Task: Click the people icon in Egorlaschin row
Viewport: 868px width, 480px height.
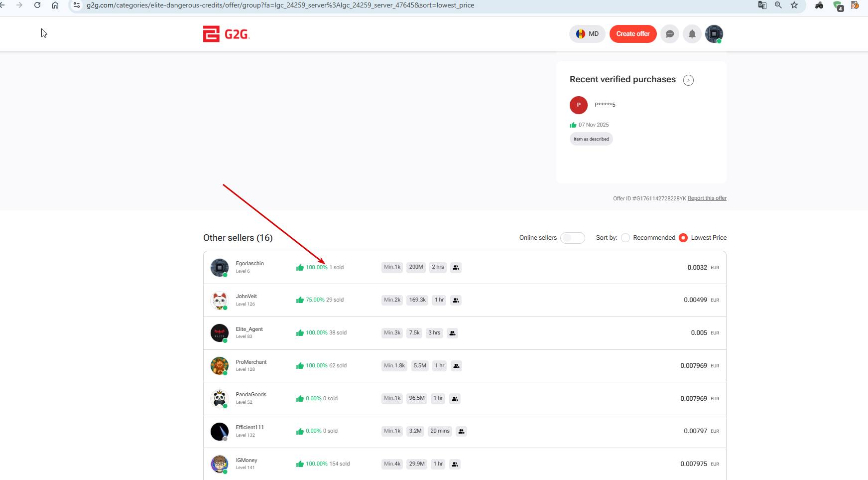Action: (456, 268)
